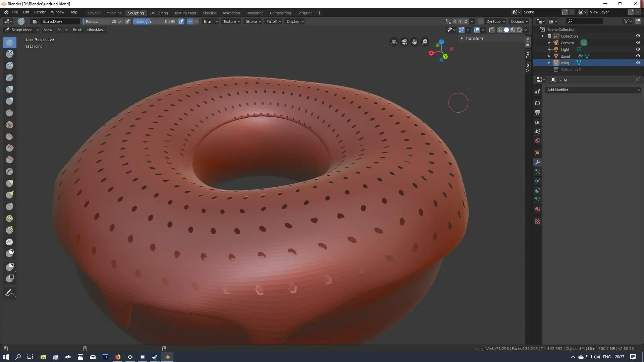This screenshot has height=362, width=644.
Task: Open the Material properties tab icon
Action: click(x=538, y=209)
